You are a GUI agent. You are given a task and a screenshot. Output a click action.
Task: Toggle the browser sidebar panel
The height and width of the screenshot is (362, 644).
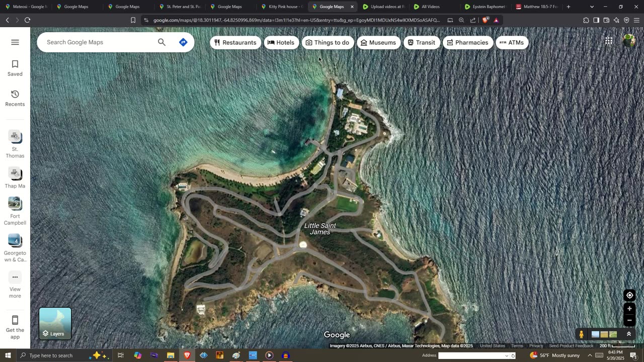pyautogui.click(x=596, y=20)
